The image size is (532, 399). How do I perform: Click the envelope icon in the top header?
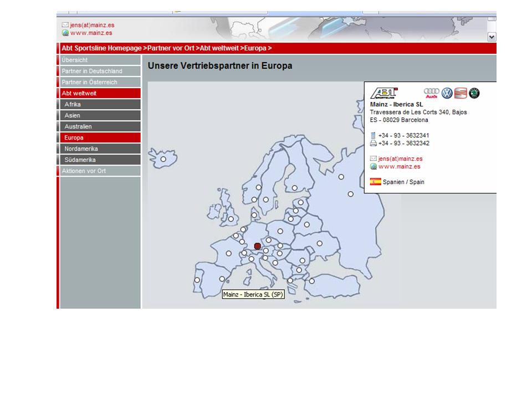[65, 25]
